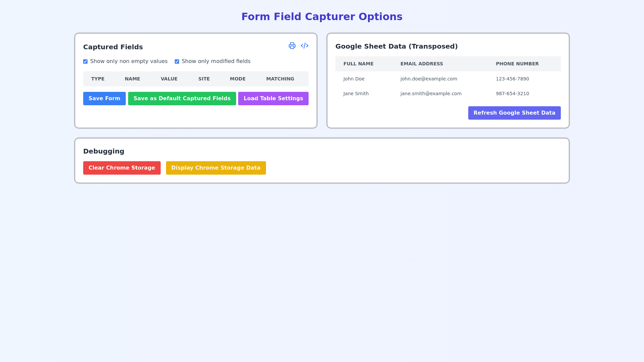Click Save as Default Captured Fields
Screen dimensions: 644x362
pyautogui.click(x=182, y=99)
